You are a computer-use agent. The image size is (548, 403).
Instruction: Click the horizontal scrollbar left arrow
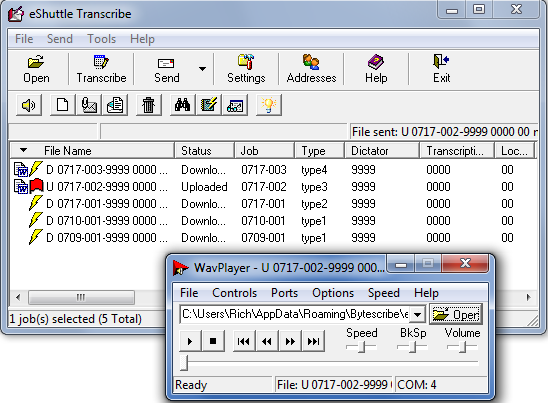(18, 297)
